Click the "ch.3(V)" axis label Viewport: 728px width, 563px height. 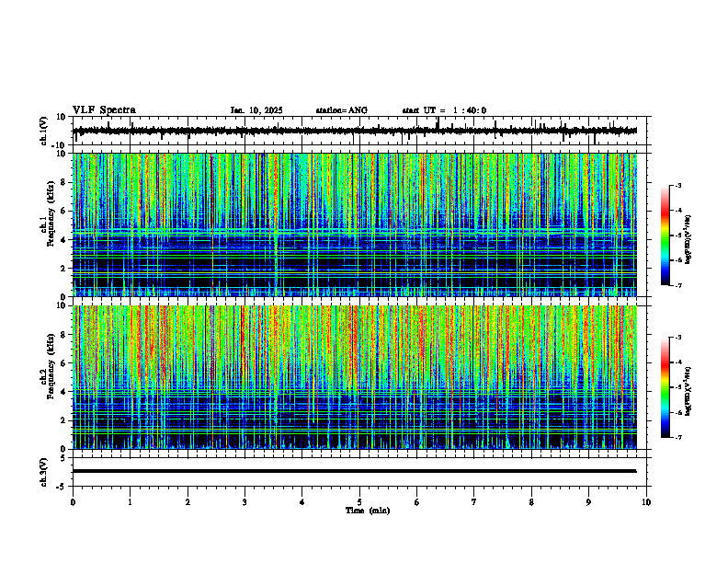coord(44,472)
